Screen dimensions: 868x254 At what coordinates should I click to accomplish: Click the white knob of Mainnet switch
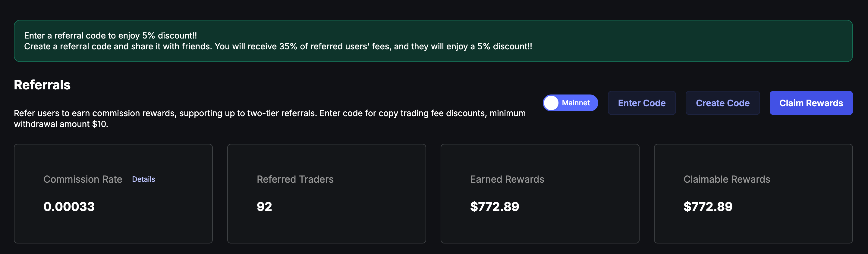(551, 103)
